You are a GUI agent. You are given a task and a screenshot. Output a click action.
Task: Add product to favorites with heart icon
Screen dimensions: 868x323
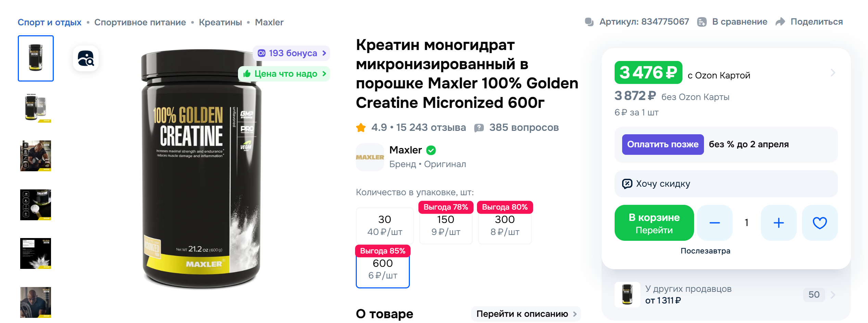[819, 223]
